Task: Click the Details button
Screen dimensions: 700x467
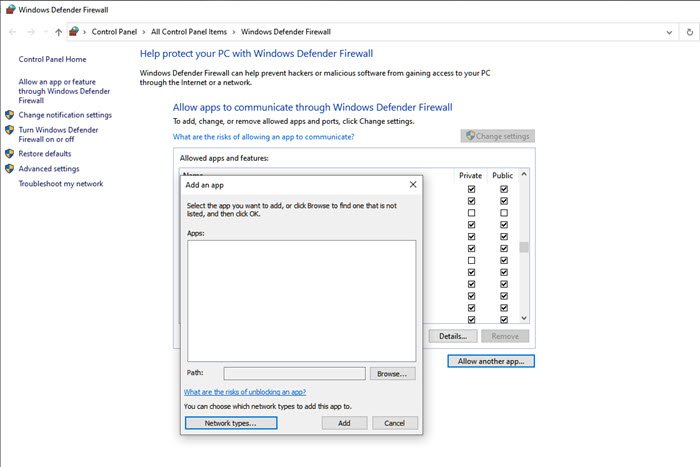Action: (x=453, y=336)
